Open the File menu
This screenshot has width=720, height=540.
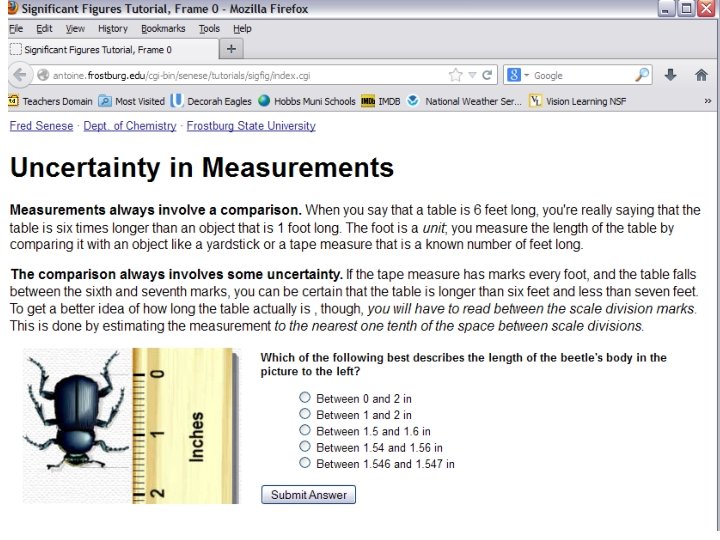pyautogui.click(x=16, y=28)
